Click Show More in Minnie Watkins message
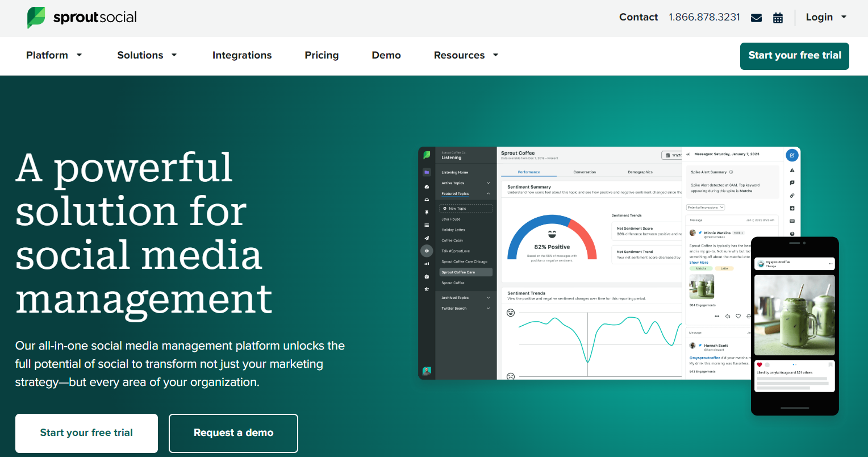The height and width of the screenshot is (457, 868). [x=699, y=263]
